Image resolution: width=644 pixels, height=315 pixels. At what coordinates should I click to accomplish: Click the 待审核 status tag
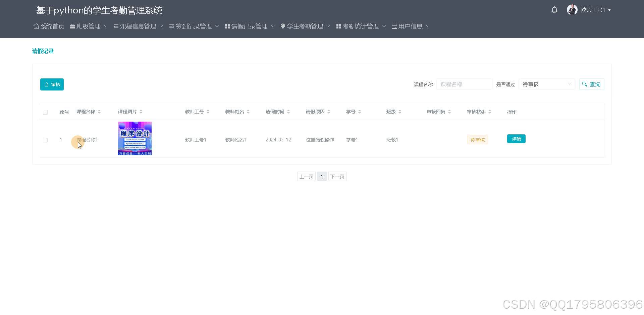click(x=478, y=140)
